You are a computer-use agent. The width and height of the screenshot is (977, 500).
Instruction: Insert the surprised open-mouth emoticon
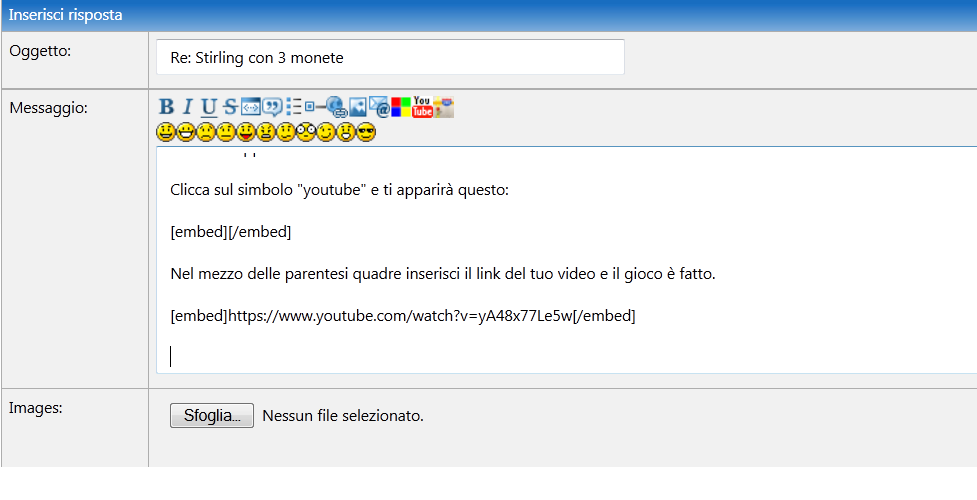(346, 132)
